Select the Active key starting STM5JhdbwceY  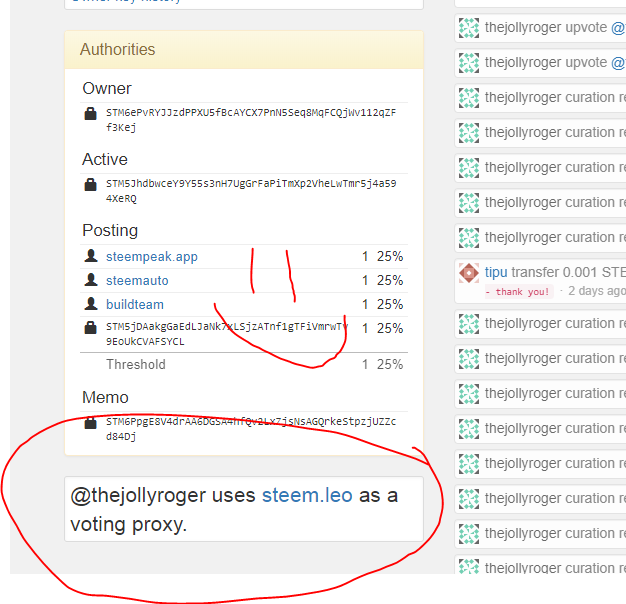pos(251,191)
